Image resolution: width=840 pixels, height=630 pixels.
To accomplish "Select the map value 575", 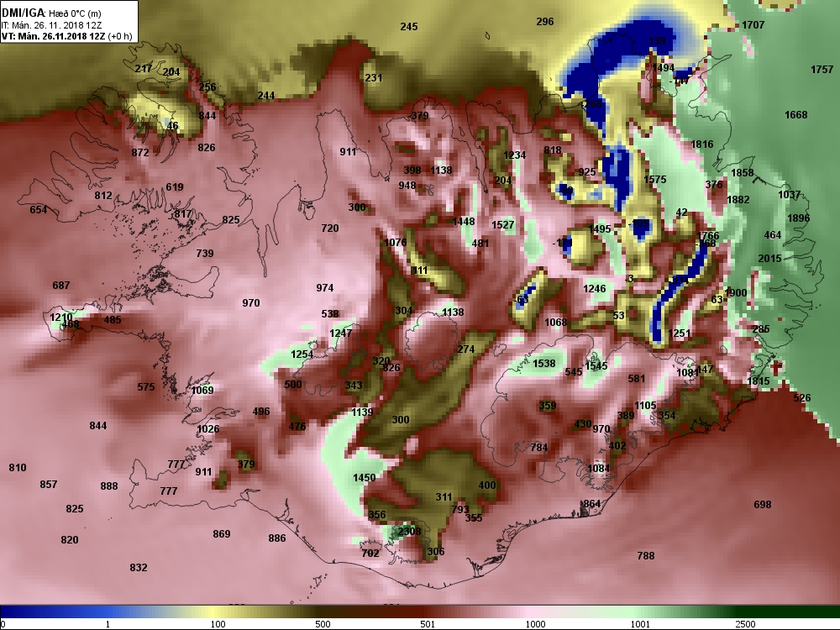I will tap(145, 386).
